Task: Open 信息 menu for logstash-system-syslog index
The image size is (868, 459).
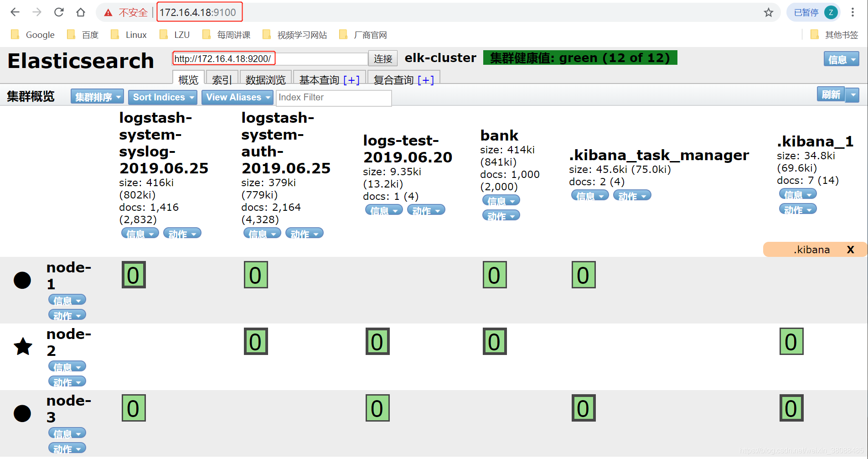Action: click(140, 233)
